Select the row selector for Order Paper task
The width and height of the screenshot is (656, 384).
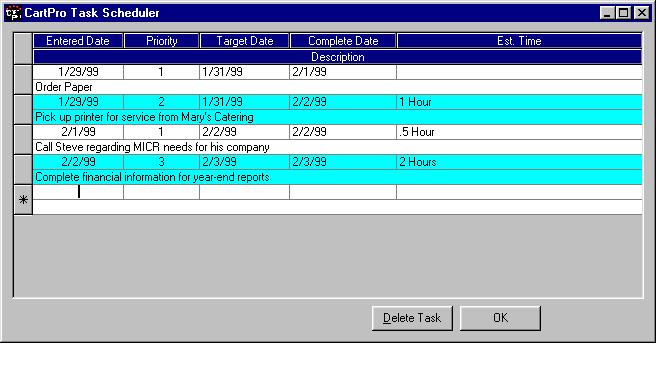(23, 79)
